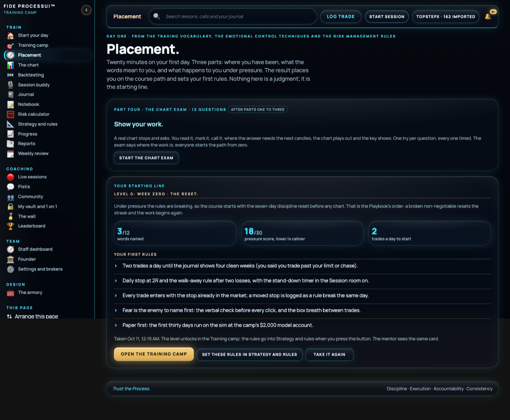Click the lock icon beside My vault and 1 on 1
The height and width of the screenshot is (420, 510).
point(11,206)
